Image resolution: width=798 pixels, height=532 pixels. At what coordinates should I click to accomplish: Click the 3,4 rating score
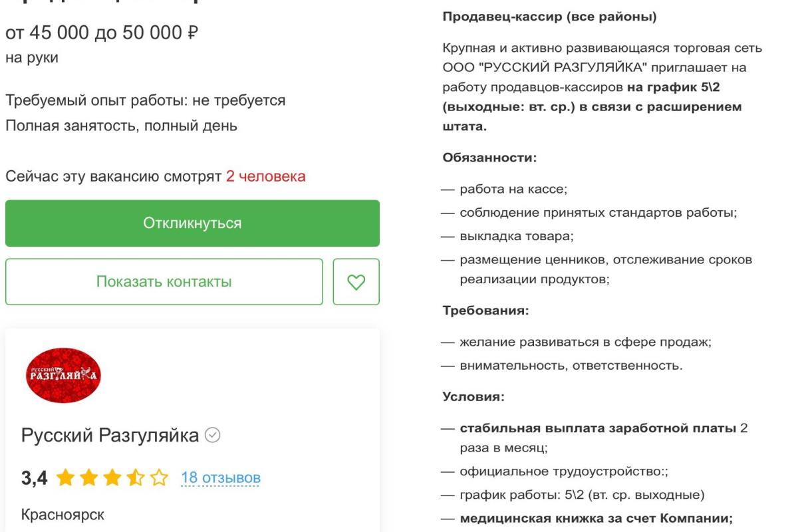[x=34, y=477]
